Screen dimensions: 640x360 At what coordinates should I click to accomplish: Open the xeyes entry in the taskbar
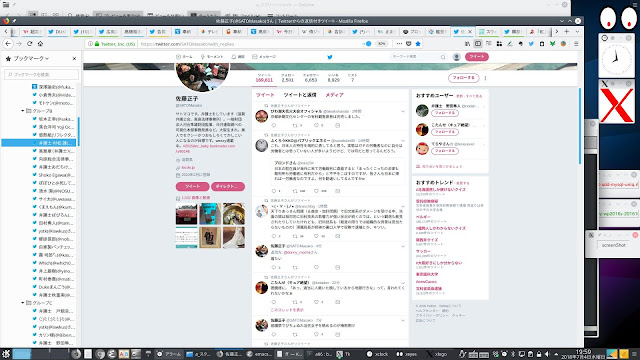407,354
